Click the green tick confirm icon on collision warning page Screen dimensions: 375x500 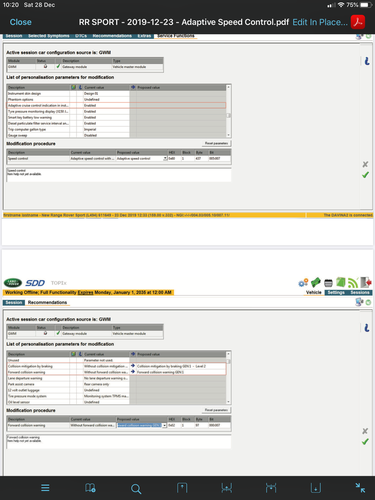click(x=365, y=442)
